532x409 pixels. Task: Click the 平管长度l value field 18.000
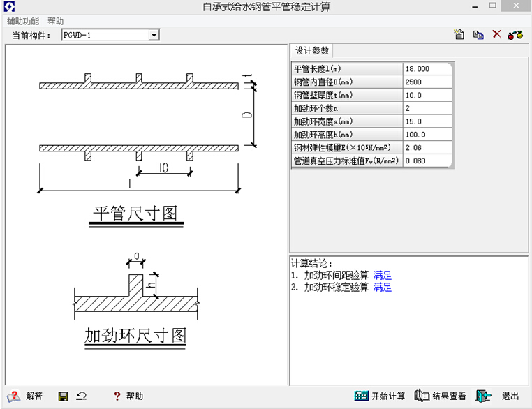tap(427, 69)
